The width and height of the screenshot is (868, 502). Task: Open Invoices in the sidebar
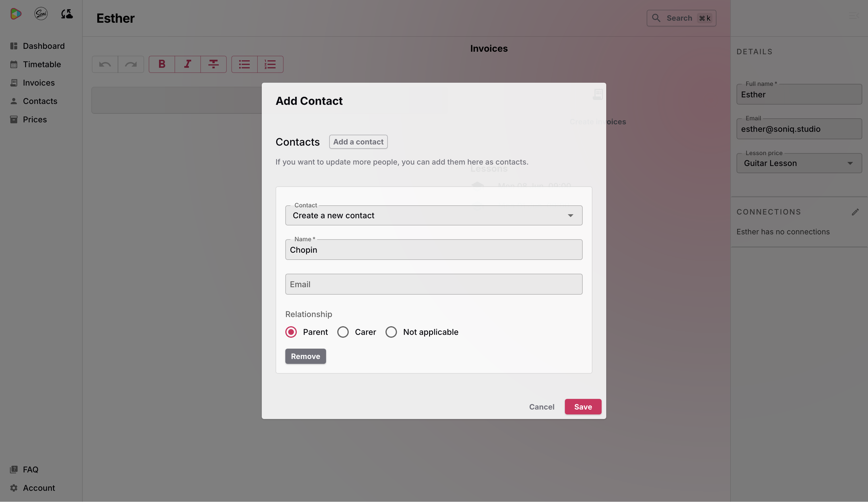click(38, 83)
